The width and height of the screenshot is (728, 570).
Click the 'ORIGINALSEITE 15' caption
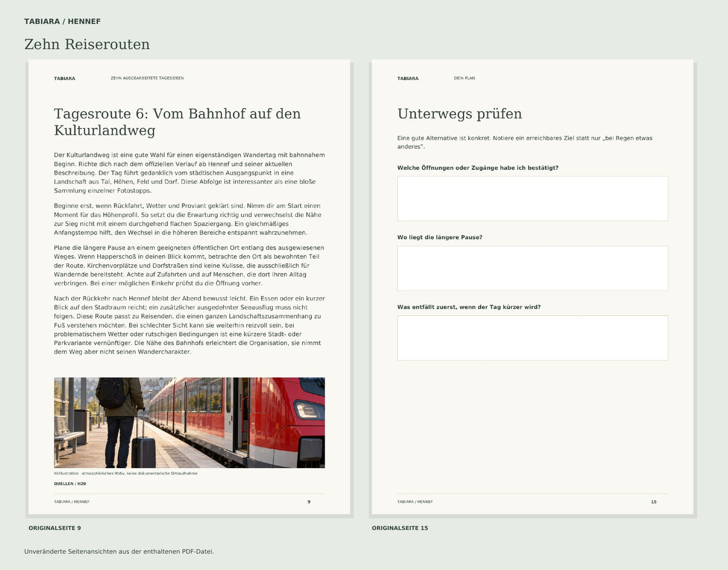coord(400,528)
